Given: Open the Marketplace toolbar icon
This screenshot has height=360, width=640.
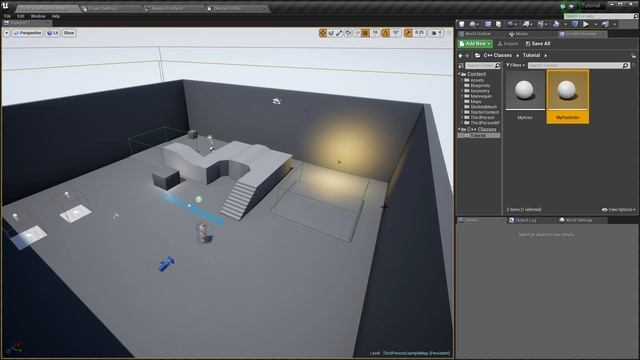Looking at the screenshot, I should pyautogui.click(x=498, y=24).
